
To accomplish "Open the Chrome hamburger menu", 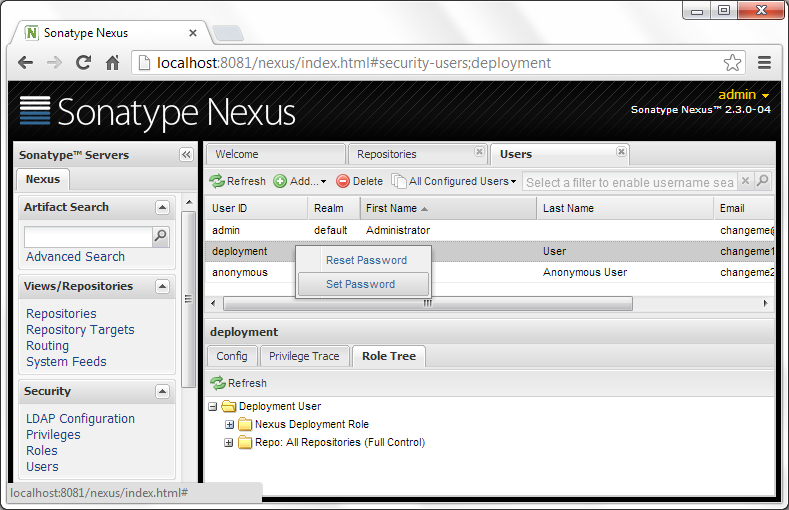I will [x=764, y=63].
